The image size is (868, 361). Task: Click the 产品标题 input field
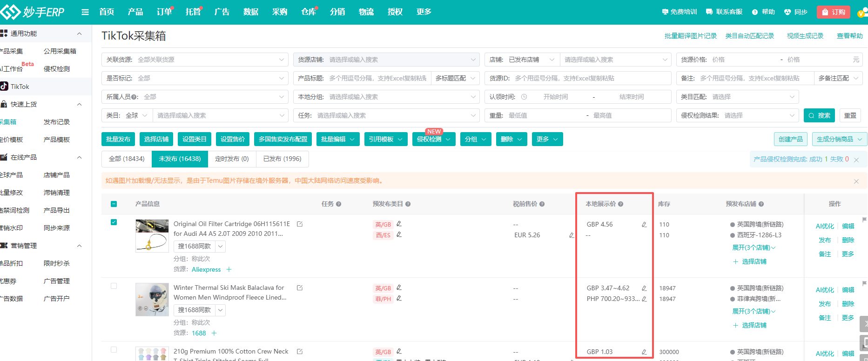coord(377,78)
